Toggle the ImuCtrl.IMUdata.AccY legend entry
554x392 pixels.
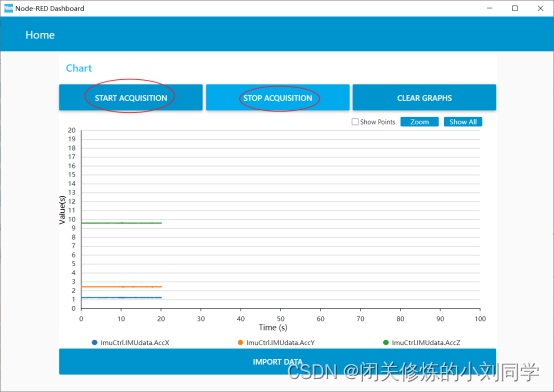pos(276,343)
